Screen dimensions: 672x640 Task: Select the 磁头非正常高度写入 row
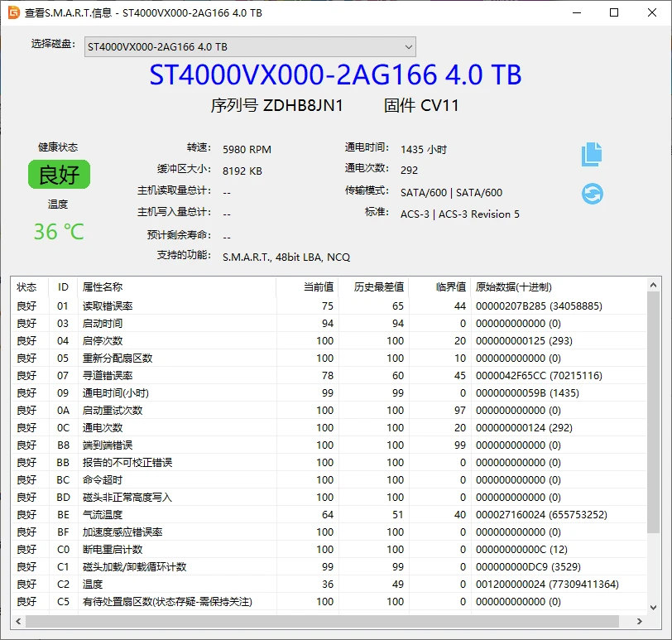tap(329, 498)
